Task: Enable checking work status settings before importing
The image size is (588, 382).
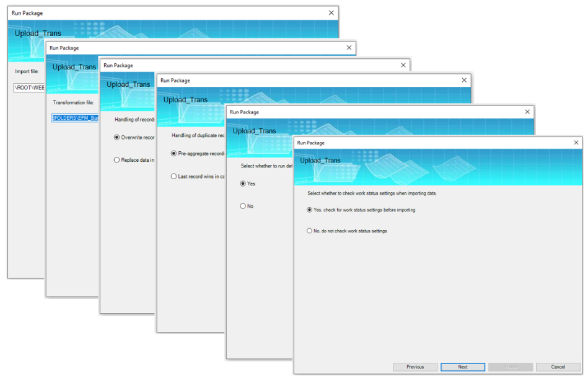Action: coord(309,210)
